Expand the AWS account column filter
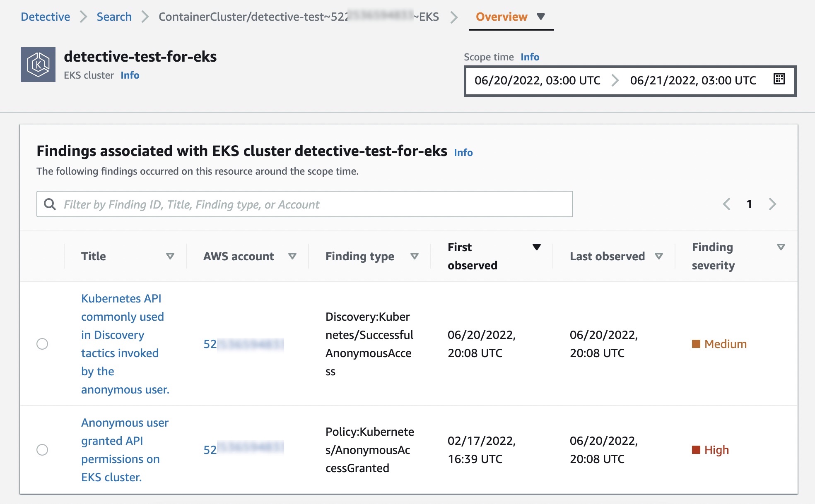 point(293,255)
